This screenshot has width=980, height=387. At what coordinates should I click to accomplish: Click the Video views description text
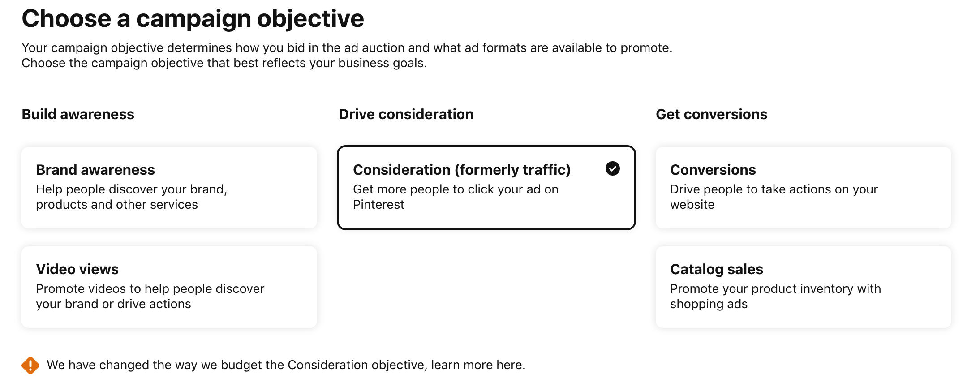150,296
